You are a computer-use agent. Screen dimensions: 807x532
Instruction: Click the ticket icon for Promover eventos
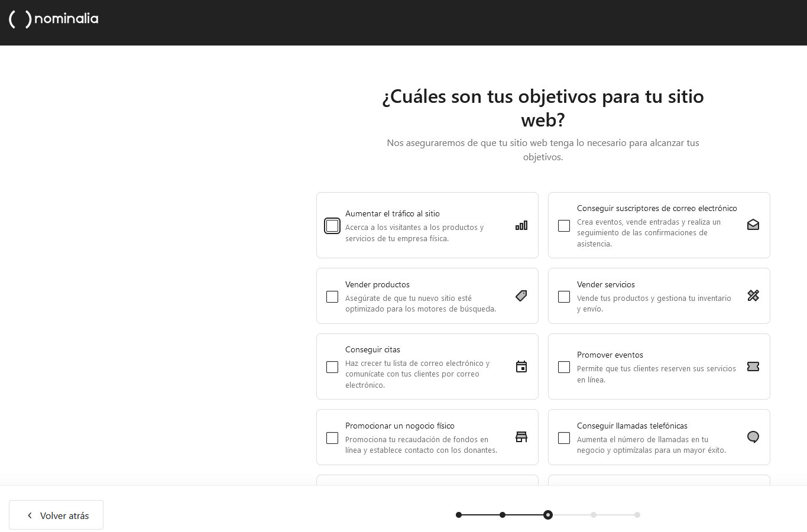[753, 366]
